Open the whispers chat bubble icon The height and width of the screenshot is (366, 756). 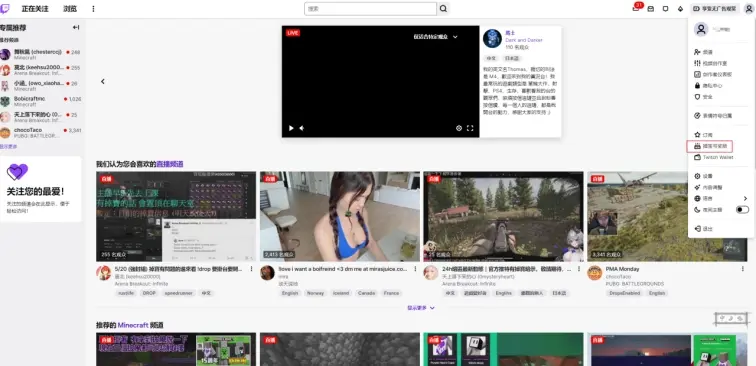pyautogui.click(x=665, y=9)
